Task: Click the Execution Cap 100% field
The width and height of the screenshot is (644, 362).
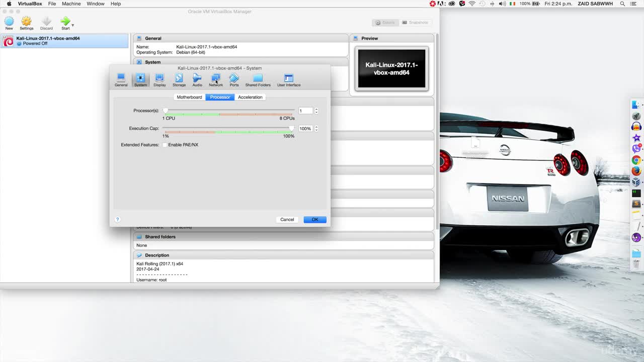Action: point(305,129)
